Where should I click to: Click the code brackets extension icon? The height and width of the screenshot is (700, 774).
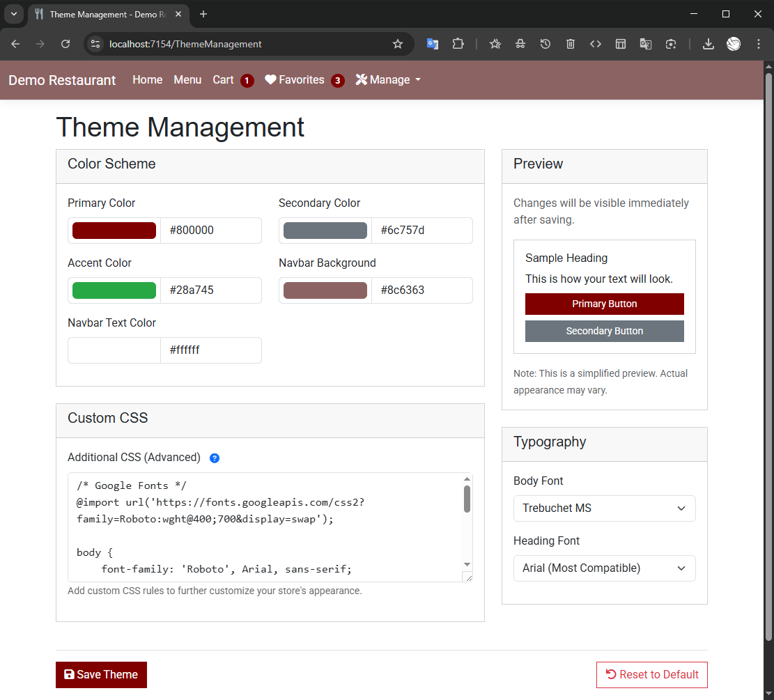click(596, 44)
